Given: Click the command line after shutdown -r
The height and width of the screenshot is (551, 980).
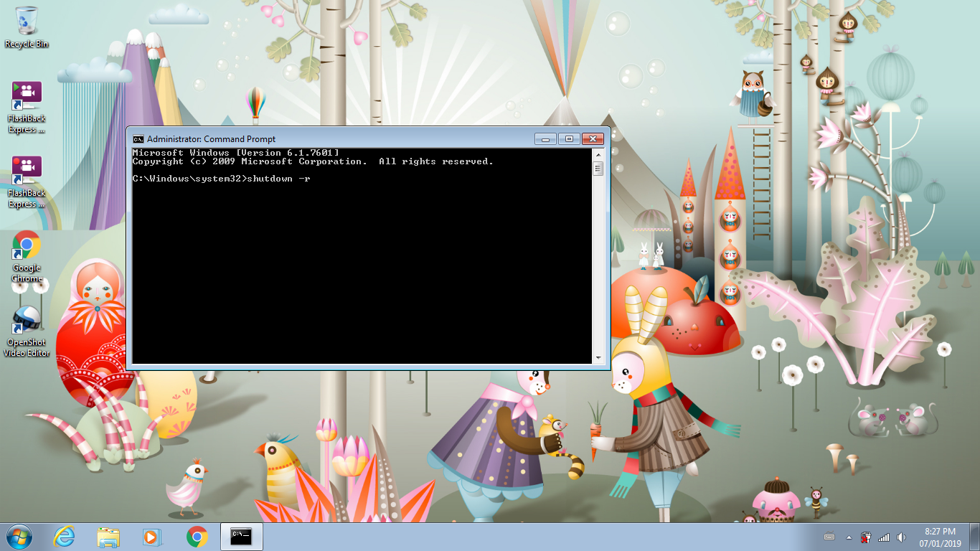Looking at the screenshot, I should 319,179.
